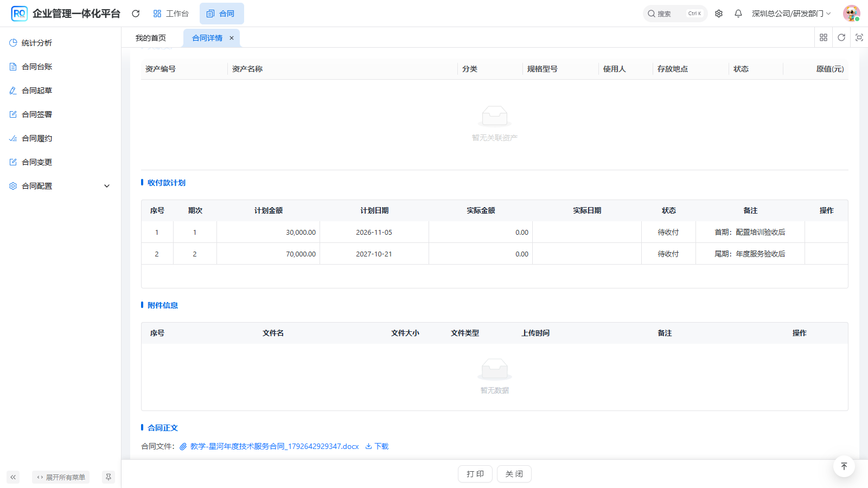Image resolution: width=868 pixels, height=488 pixels.
Task: Click planned date 2027-10-21 cell
Action: tap(374, 254)
